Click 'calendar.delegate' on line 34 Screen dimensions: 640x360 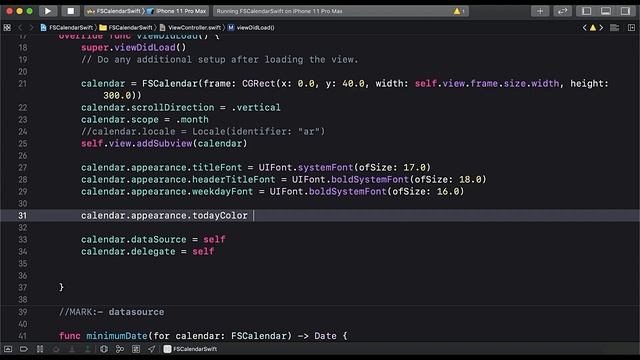(128, 251)
